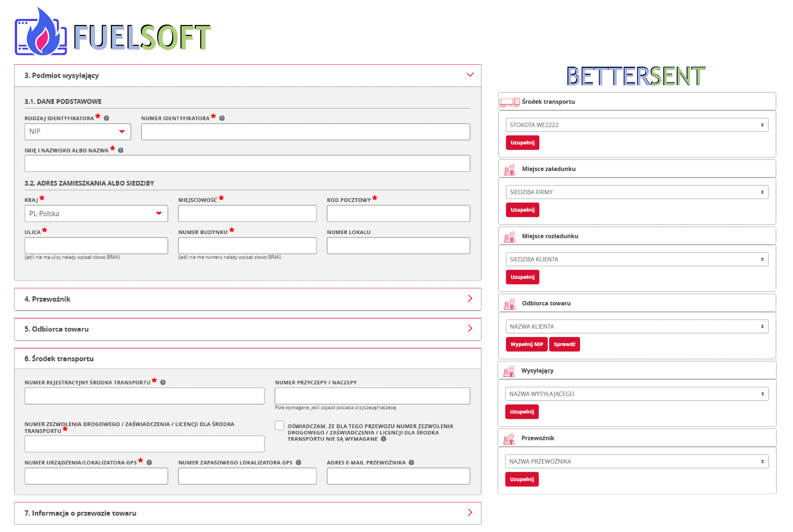This screenshot has height=532, width=793.
Task: Click help icon by Imię i nazwisko albo nazwa
Action: (121, 150)
